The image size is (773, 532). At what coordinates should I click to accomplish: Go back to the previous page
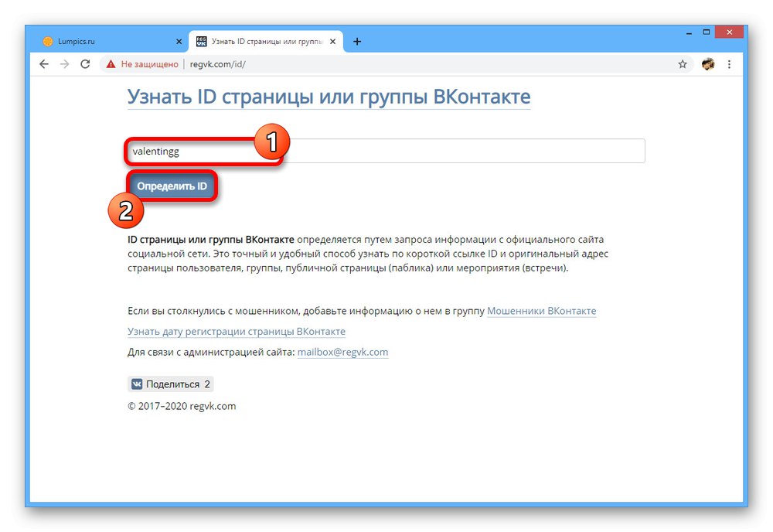click(44, 64)
